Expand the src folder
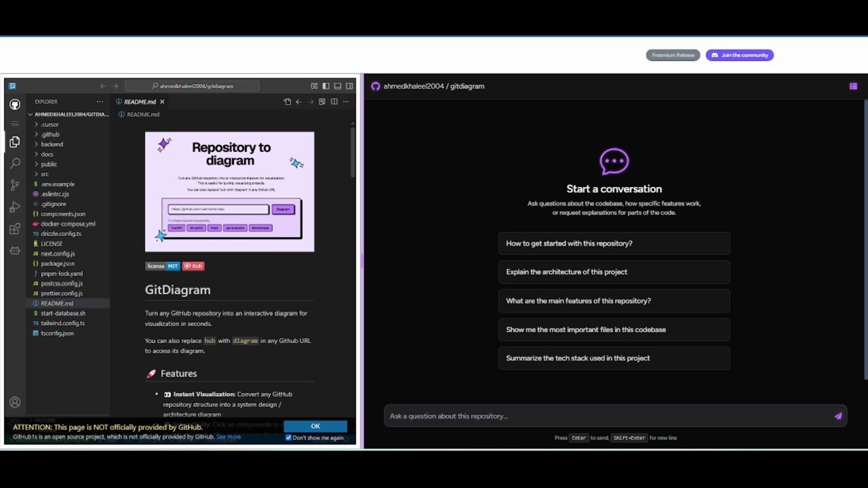 pyautogui.click(x=68, y=174)
